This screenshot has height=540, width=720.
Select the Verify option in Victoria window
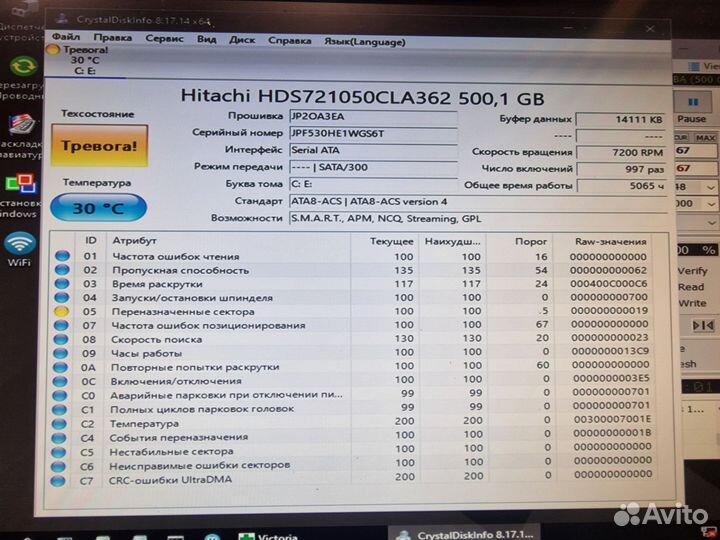(692, 271)
